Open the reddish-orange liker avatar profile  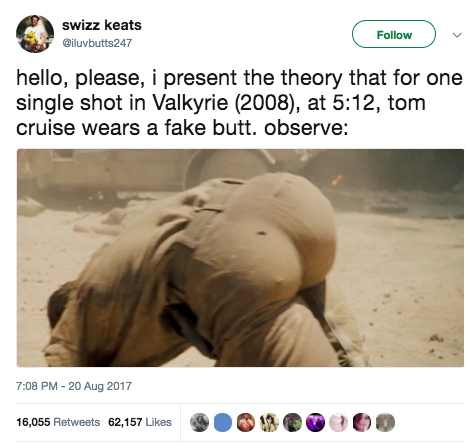(x=246, y=422)
